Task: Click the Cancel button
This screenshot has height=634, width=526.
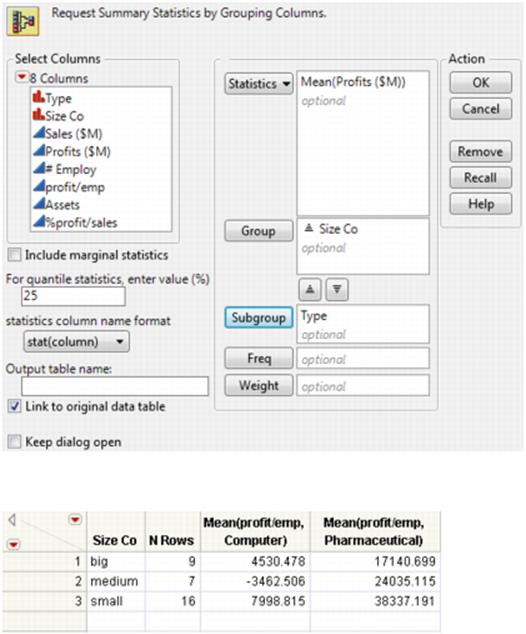Action: coord(480,109)
